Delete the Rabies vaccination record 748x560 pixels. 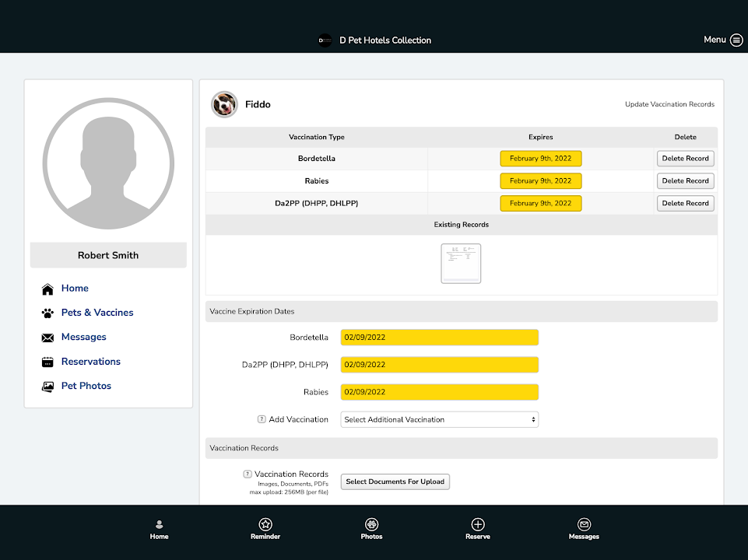coord(685,180)
